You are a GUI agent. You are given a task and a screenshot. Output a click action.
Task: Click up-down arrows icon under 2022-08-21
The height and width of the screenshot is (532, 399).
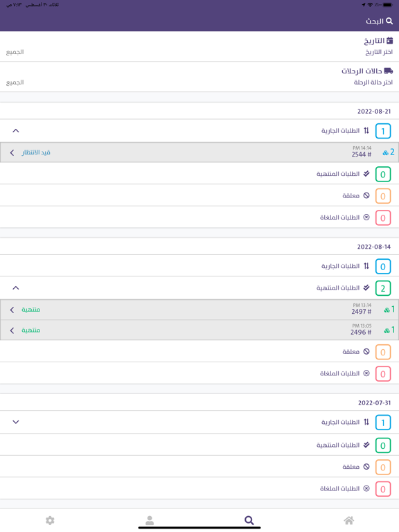(x=366, y=130)
